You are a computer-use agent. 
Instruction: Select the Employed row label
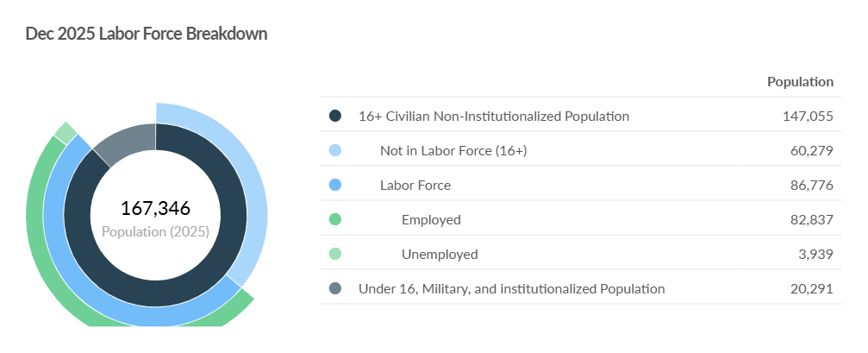point(431,219)
